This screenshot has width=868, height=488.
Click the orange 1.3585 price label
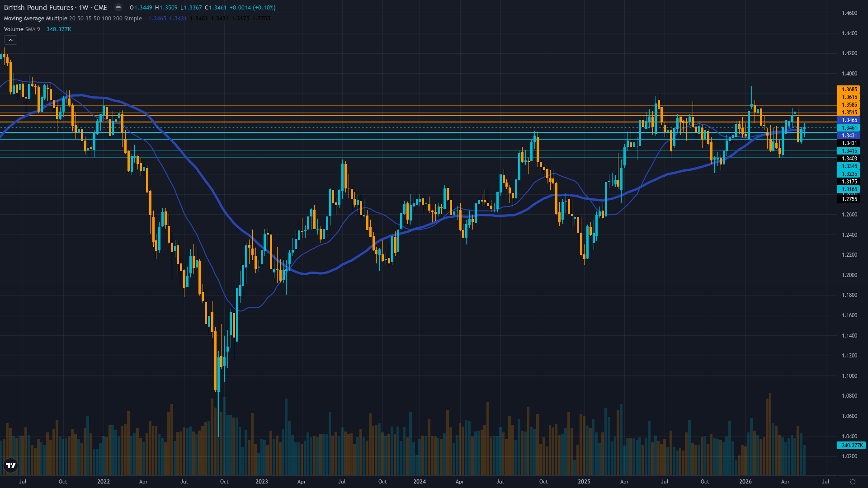[849, 105]
